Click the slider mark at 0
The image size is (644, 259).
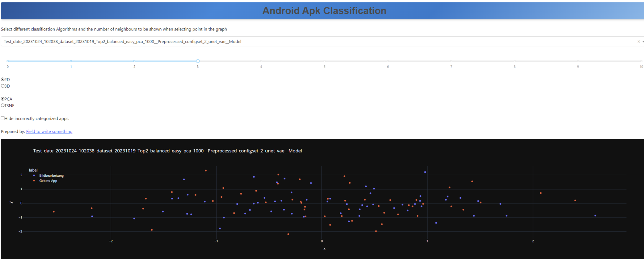coord(8,61)
